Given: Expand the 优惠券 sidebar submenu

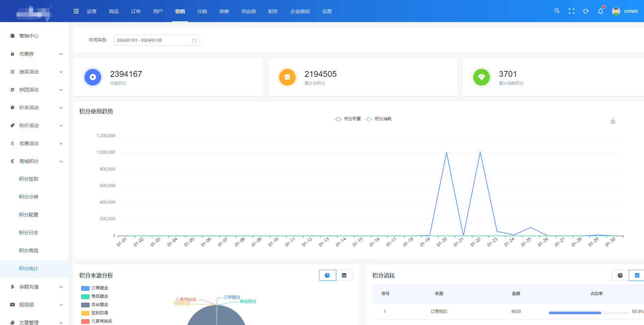Looking at the screenshot, I should coord(61,54).
